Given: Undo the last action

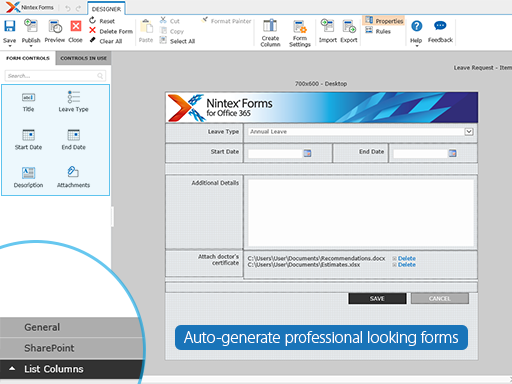Looking at the screenshot, I should pos(68,8).
